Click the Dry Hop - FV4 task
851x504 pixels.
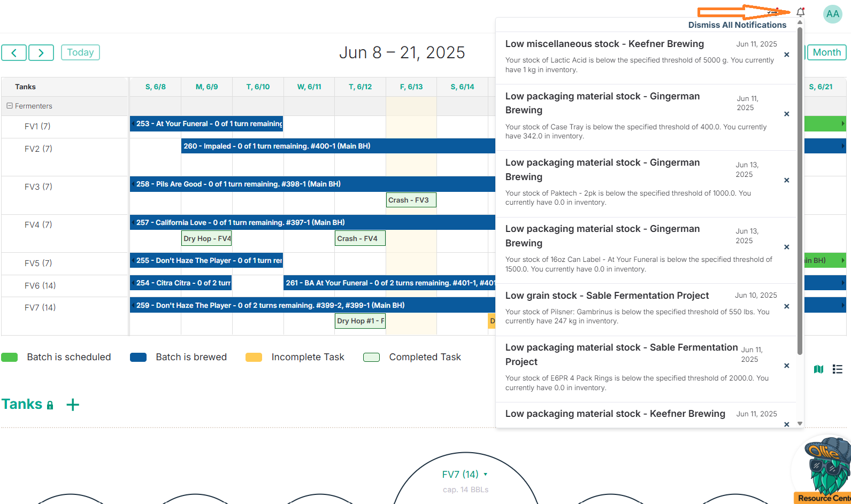[x=206, y=238]
